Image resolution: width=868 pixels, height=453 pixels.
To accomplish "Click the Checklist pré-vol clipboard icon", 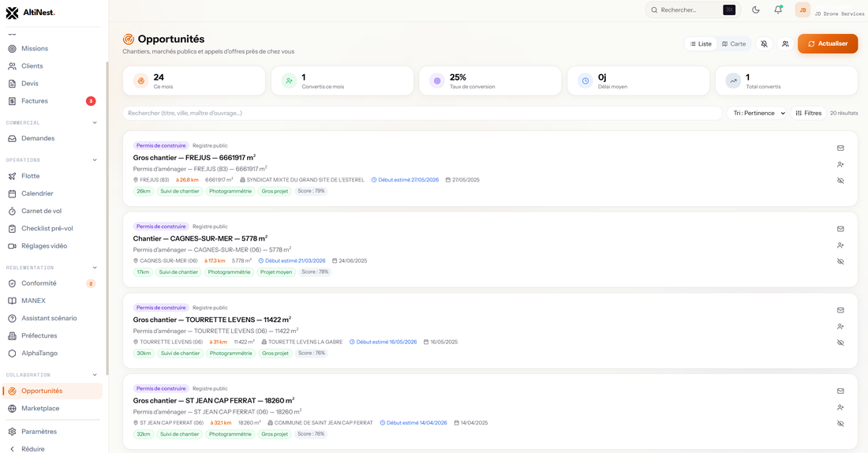I will pyautogui.click(x=12, y=229).
